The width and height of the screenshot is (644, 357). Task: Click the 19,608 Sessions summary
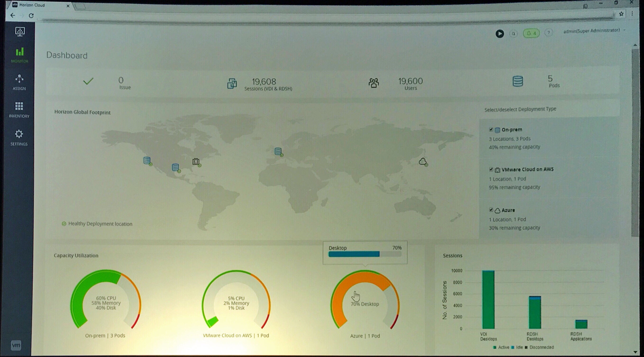pyautogui.click(x=265, y=84)
